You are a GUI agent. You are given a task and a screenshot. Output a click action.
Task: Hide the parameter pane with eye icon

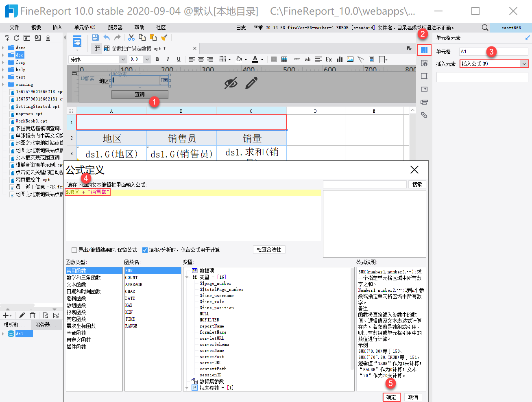[231, 83]
